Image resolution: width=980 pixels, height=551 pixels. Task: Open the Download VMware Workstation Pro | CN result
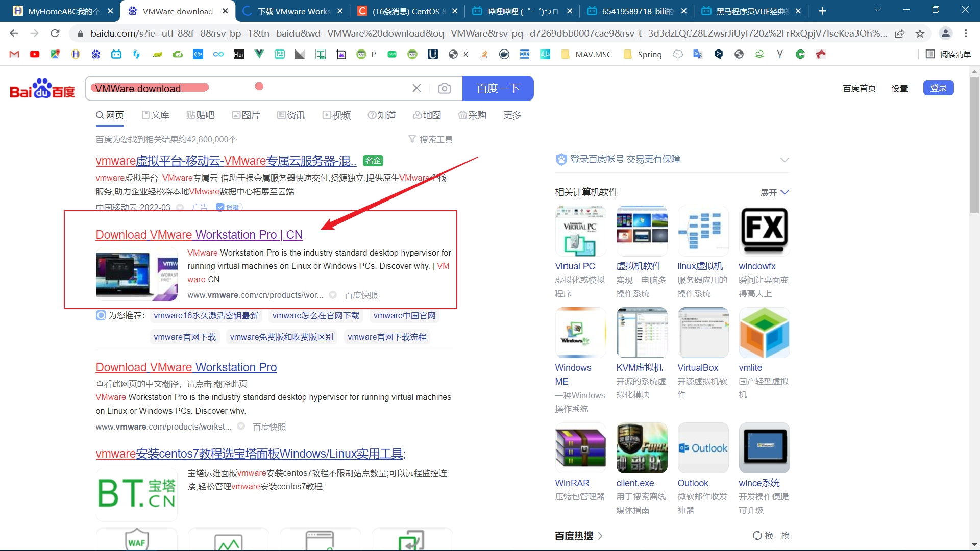pos(199,235)
